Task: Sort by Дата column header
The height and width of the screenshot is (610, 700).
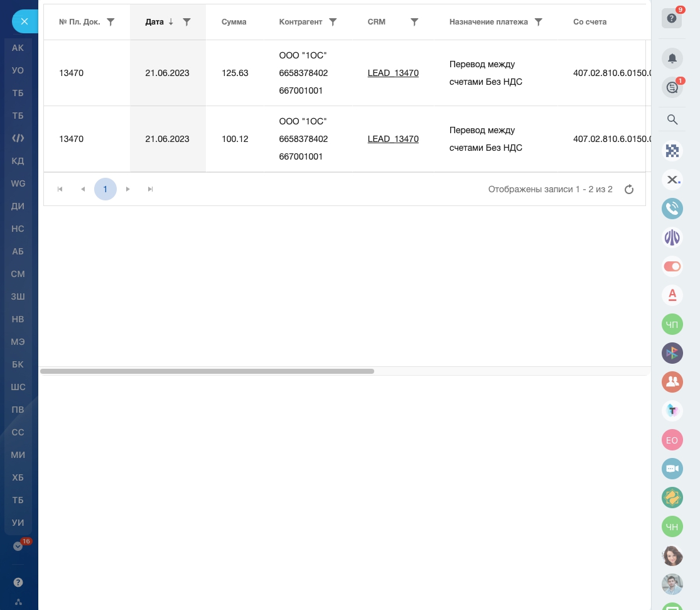Action: pos(154,22)
